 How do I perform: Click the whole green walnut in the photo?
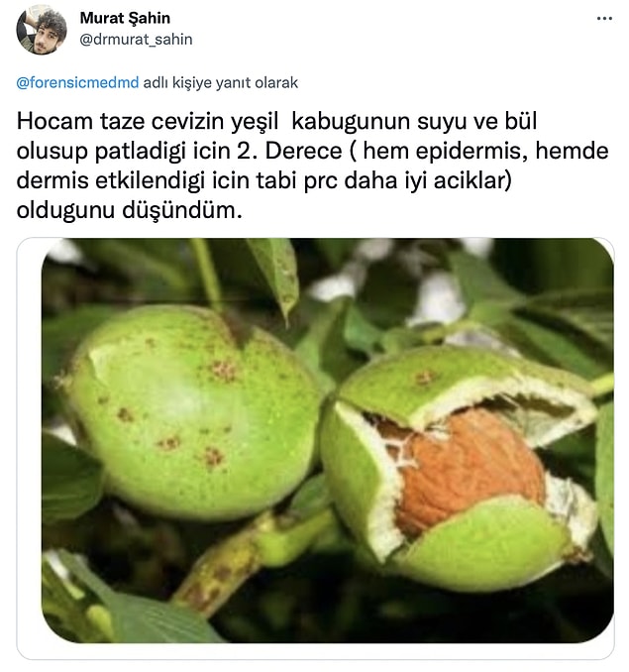pos(188,411)
